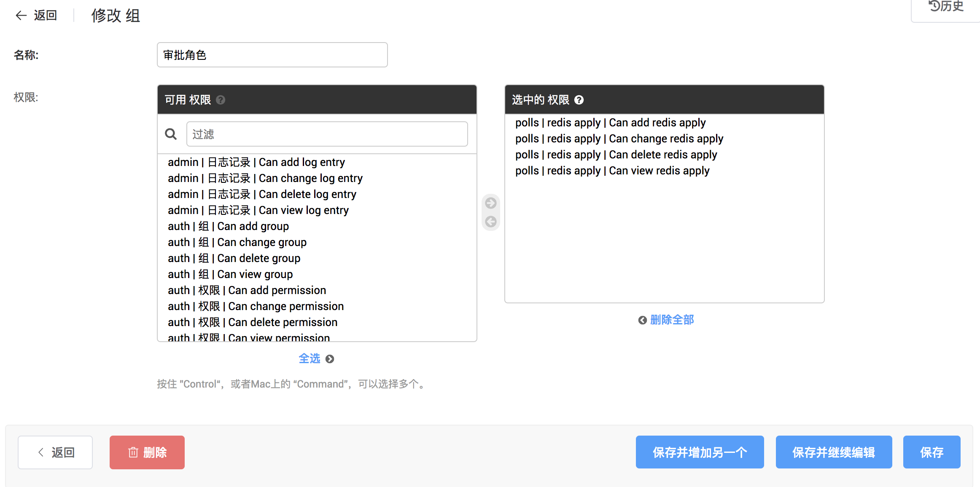Click trash icon on red 删除 button

coord(133,452)
